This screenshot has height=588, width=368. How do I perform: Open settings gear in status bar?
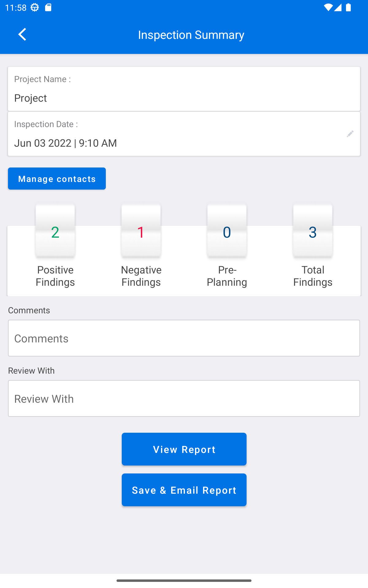click(35, 8)
